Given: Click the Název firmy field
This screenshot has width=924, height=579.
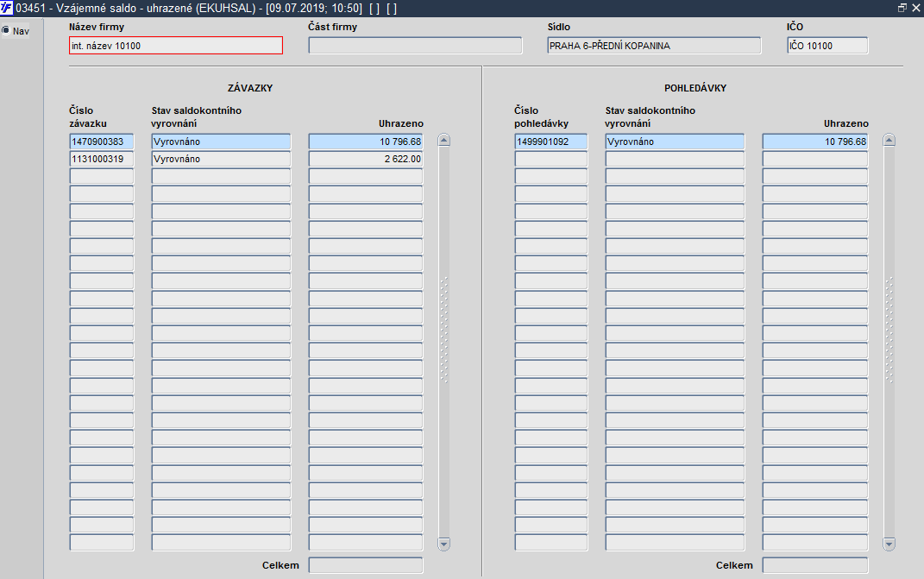Looking at the screenshot, I should tap(176, 46).
